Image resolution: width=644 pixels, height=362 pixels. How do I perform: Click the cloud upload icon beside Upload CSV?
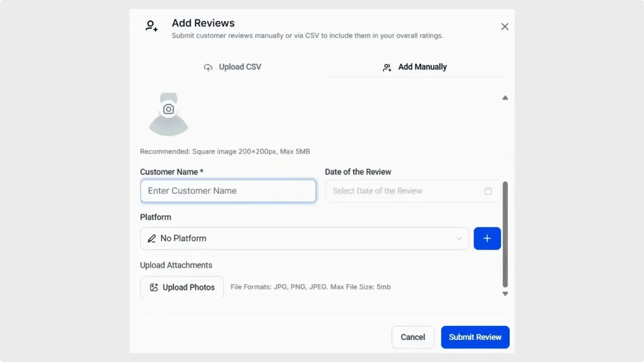(x=208, y=67)
